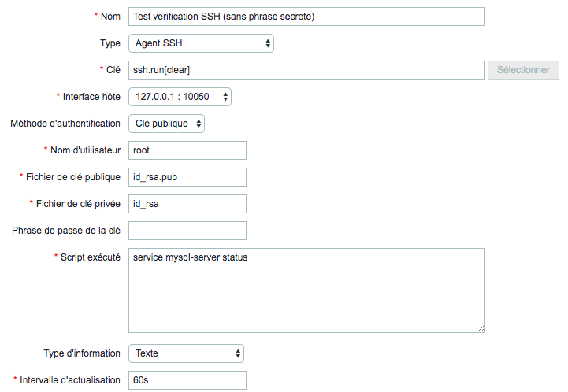Click the Intervalle d'actualisation field showing 60s
The width and height of the screenshot is (568, 392).
click(x=187, y=380)
